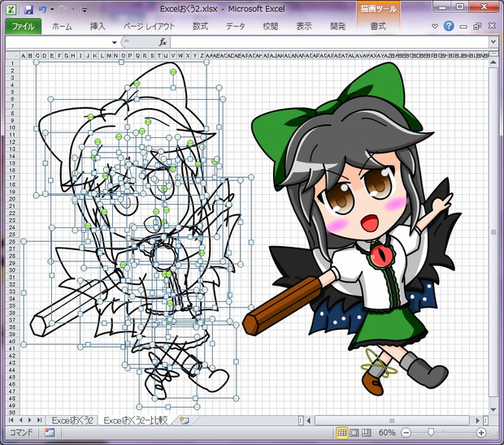Save the workbook with the floppy icon
This screenshot has height=445, width=504.
(x=29, y=9)
